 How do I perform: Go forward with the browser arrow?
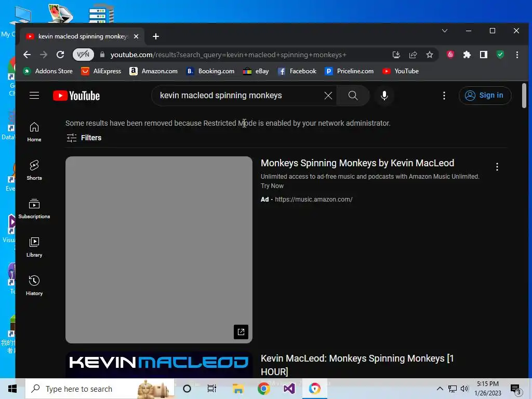pyautogui.click(x=44, y=55)
